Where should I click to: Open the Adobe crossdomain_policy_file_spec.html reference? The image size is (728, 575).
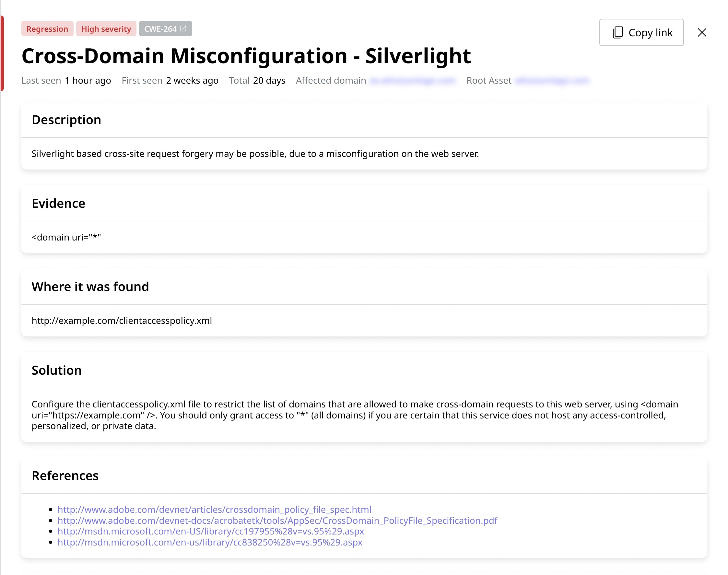(x=214, y=509)
